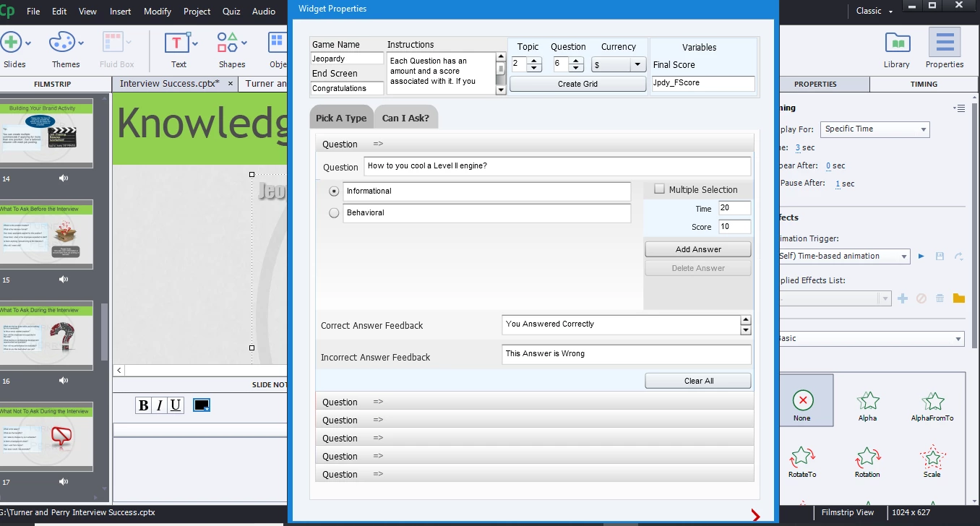Open the Text tool dropdown arrow

point(195,43)
